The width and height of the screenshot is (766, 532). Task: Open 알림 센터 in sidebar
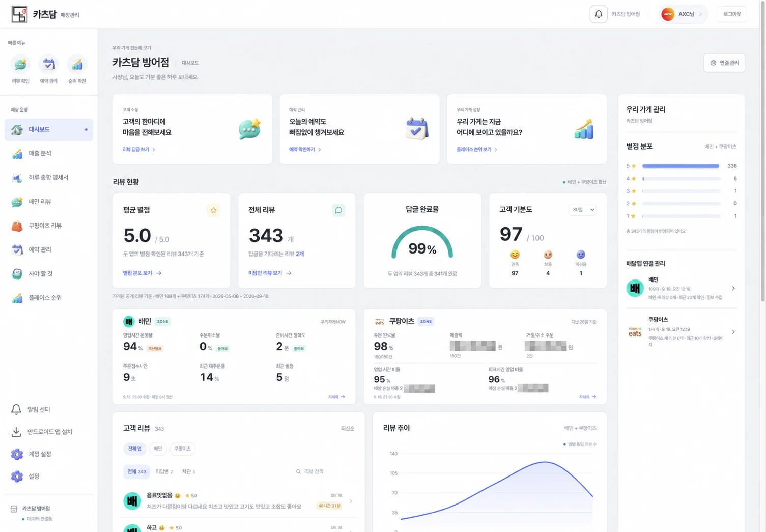point(49,409)
